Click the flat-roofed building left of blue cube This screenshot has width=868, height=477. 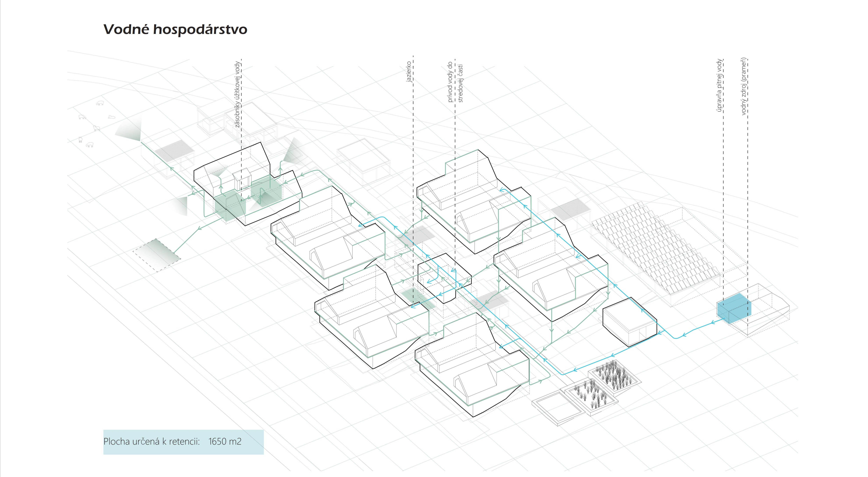(629, 322)
